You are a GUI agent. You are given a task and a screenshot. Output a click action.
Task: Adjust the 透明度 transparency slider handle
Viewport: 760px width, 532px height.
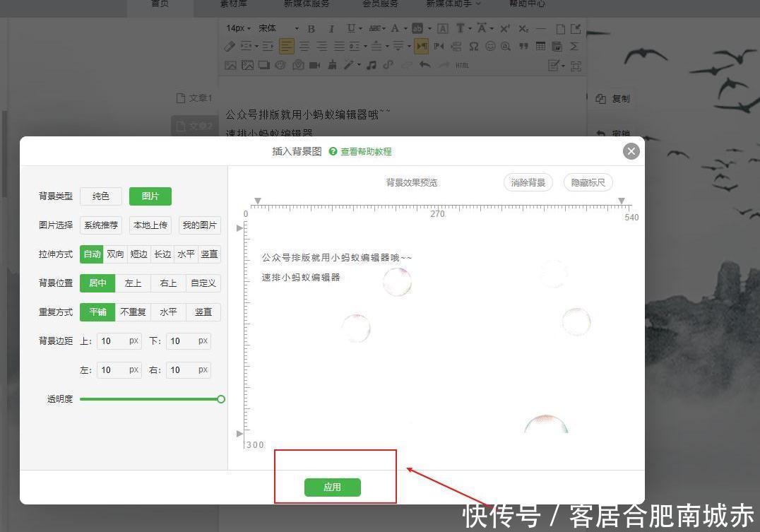[221, 398]
